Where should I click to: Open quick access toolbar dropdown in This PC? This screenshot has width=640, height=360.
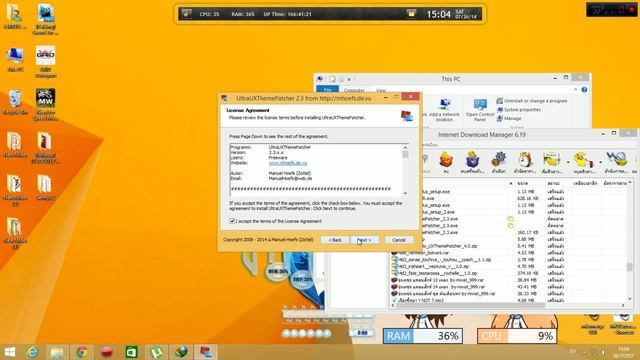point(349,79)
